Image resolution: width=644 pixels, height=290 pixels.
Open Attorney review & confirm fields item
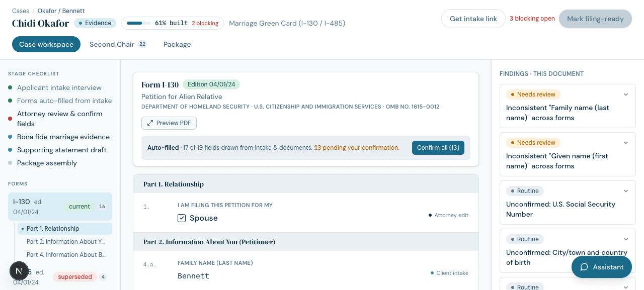coord(60,119)
